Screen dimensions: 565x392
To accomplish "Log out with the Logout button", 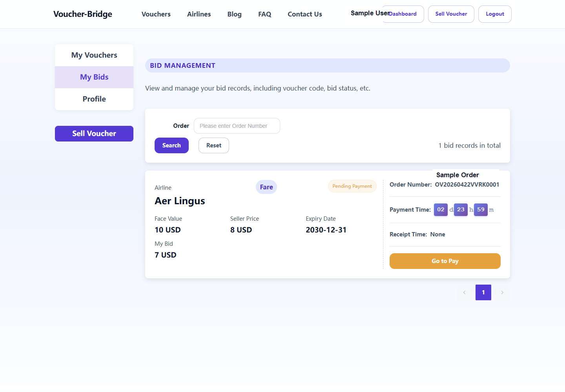I will coord(495,14).
